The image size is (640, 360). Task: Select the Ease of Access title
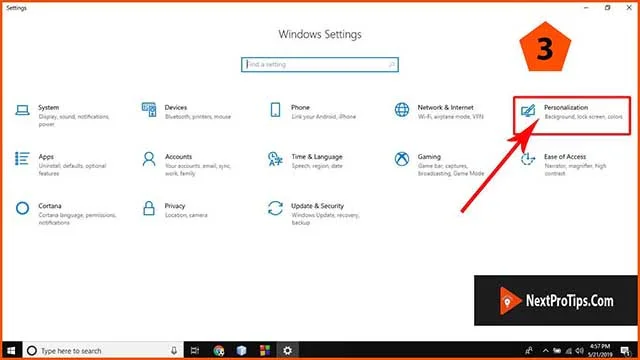point(565,157)
